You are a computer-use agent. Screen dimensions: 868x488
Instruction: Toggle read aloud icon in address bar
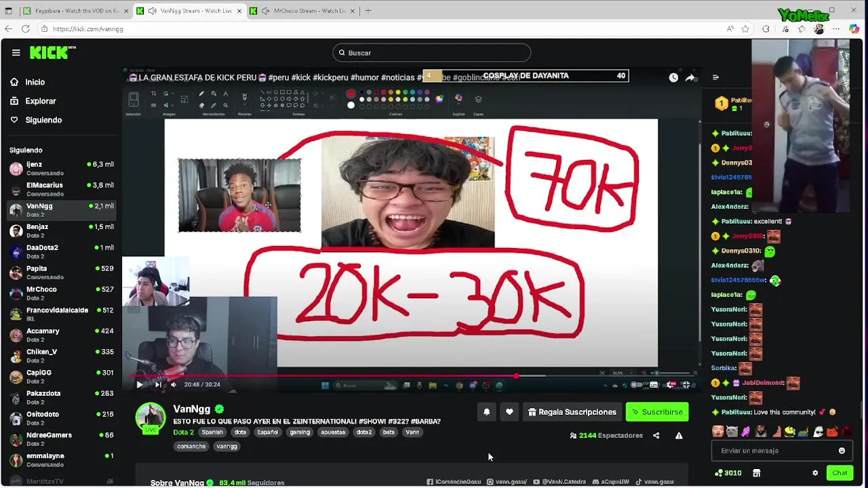tap(730, 29)
